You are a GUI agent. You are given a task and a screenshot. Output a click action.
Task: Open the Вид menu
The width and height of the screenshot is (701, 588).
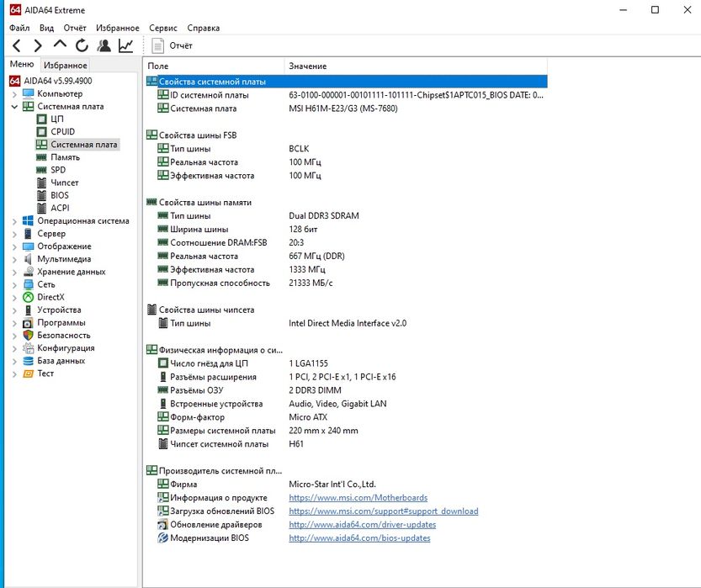(x=46, y=28)
